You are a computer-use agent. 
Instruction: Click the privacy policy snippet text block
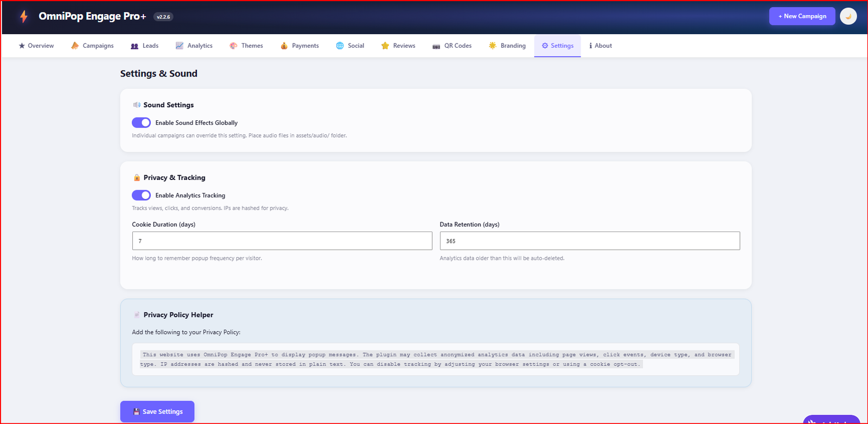point(436,359)
